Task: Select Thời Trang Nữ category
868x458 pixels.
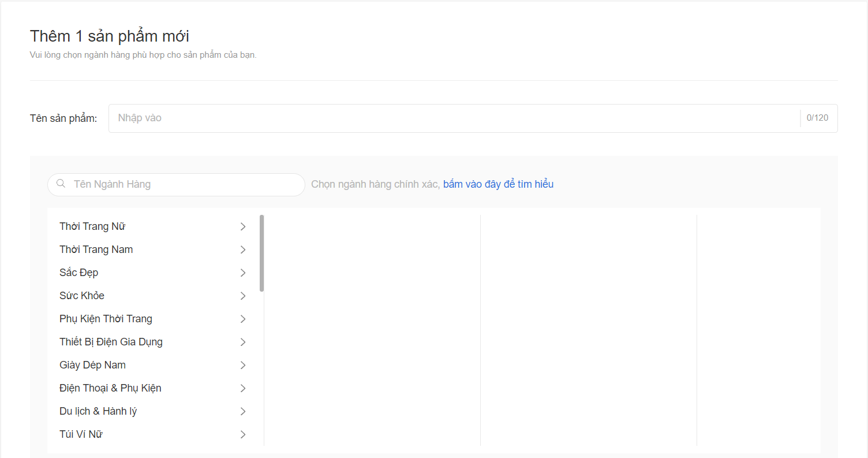Action: click(x=92, y=226)
